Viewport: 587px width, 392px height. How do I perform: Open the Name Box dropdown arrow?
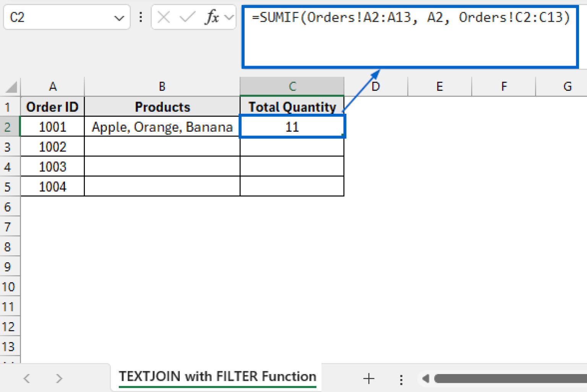[x=119, y=18]
